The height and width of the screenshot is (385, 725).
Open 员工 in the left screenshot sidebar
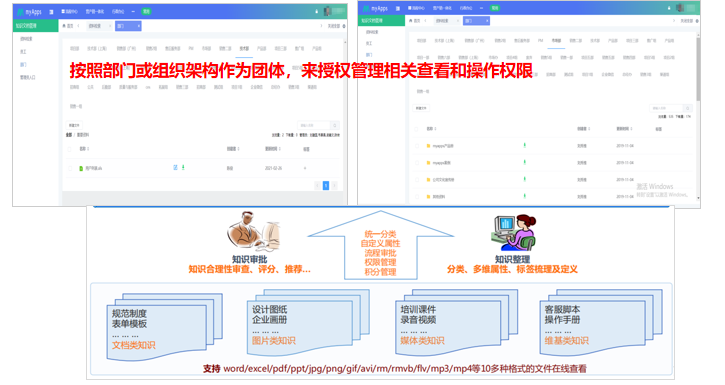[x=23, y=52]
